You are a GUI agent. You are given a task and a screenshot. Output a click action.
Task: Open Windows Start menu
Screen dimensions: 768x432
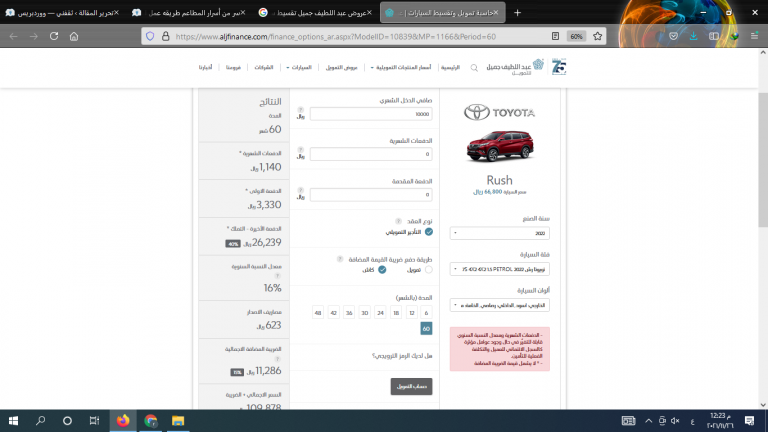13,421
